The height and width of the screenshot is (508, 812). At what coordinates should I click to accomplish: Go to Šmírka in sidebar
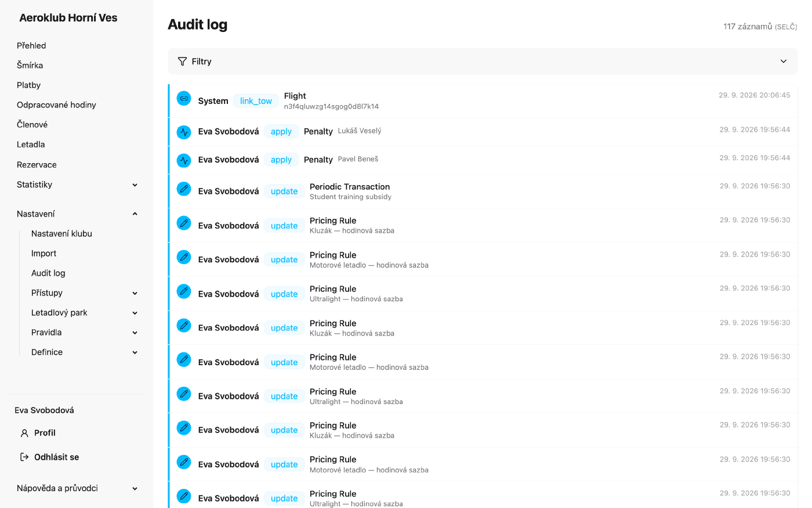[x=30, y=65]
